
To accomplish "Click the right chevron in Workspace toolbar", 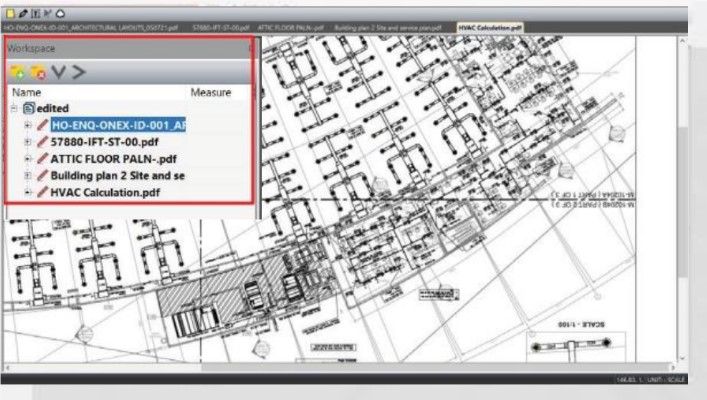I will click(78, 72).
